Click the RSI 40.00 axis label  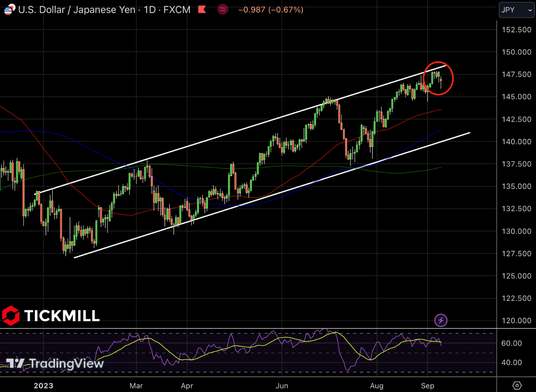512,362
